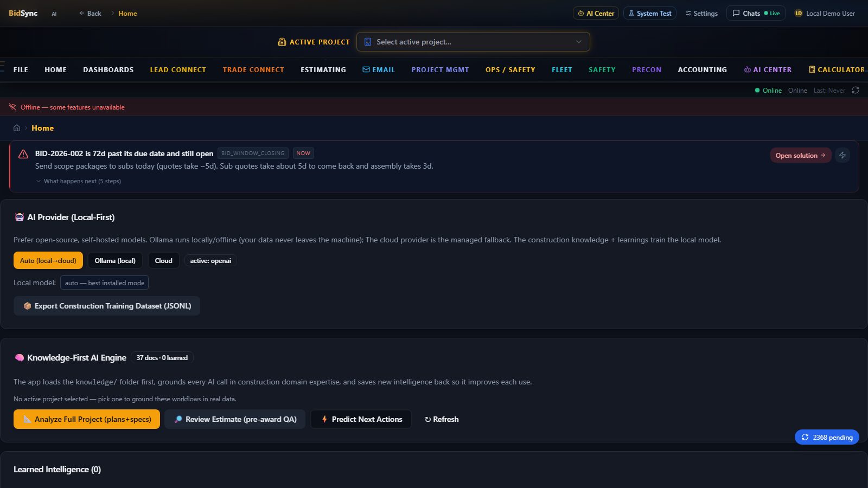Screen dimensions: 868x488
Task: Open the DASHBOARDS menu
Action: pyautogui.click(x=108, y=69)
